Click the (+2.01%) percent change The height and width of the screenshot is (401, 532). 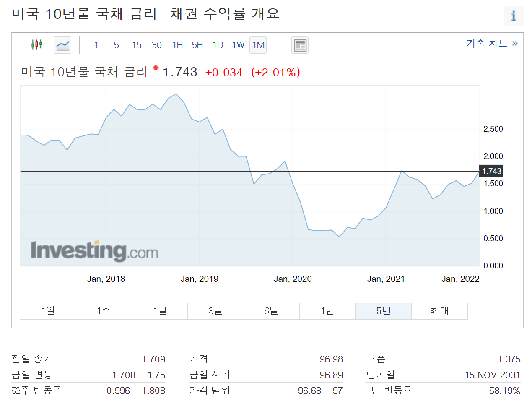point(276,73)
